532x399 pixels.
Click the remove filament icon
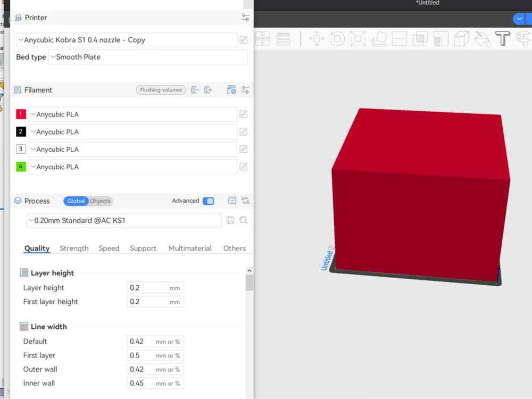(x=194, y=90)
